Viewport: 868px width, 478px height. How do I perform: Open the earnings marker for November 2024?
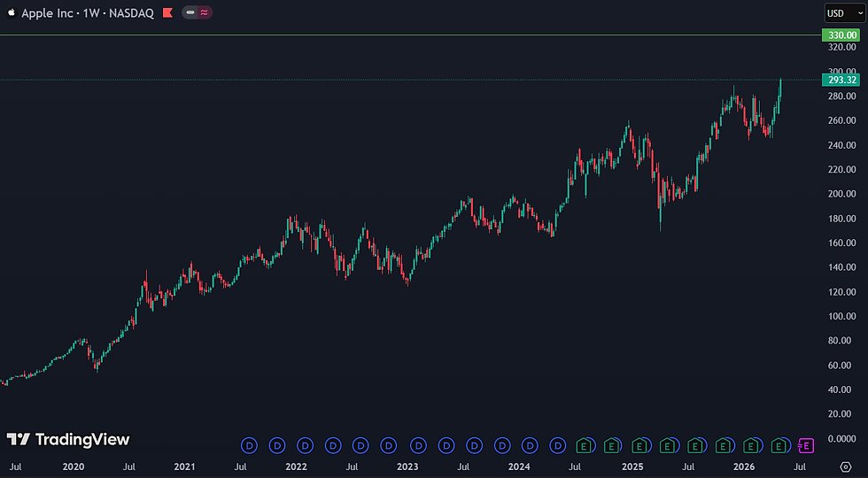click(611, 444)
